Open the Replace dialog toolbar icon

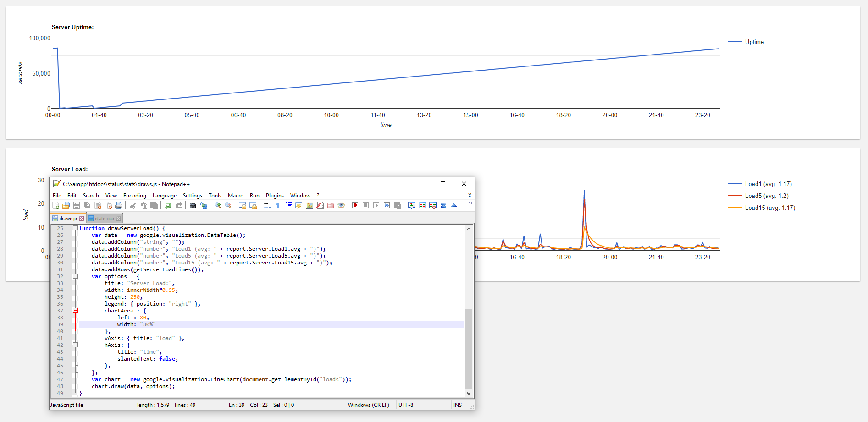coord(204,205)
